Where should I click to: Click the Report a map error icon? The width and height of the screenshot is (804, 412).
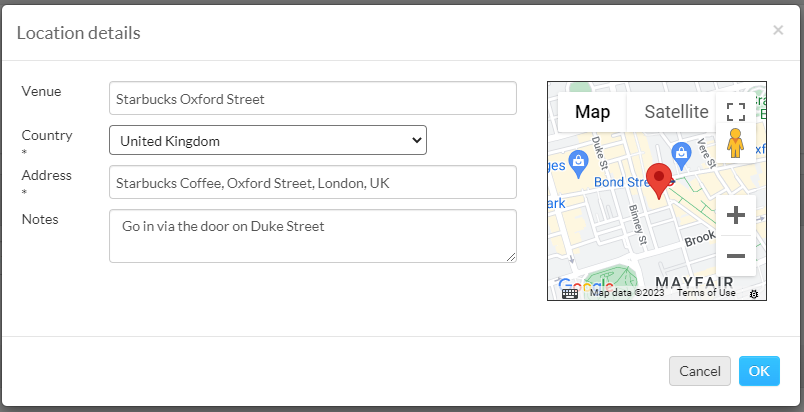pyautogui.click(x=754, y=294)
